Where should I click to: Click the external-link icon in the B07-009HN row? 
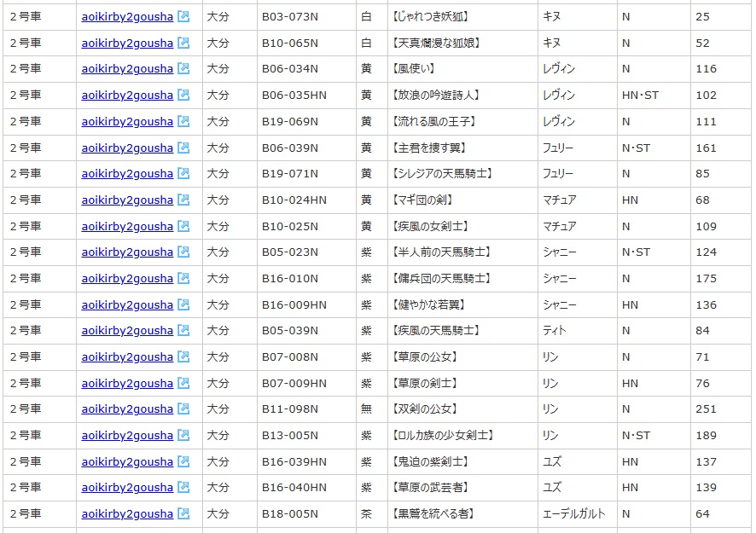coord(183,383)
